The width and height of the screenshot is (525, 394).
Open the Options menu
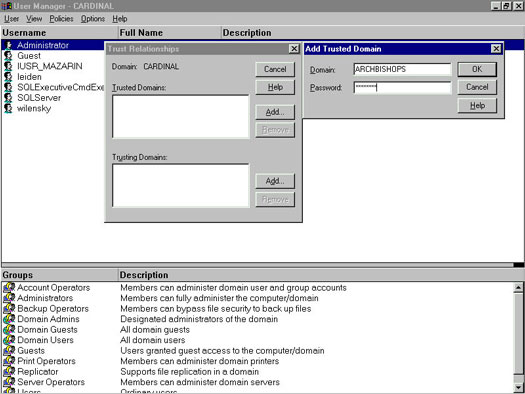93,19
